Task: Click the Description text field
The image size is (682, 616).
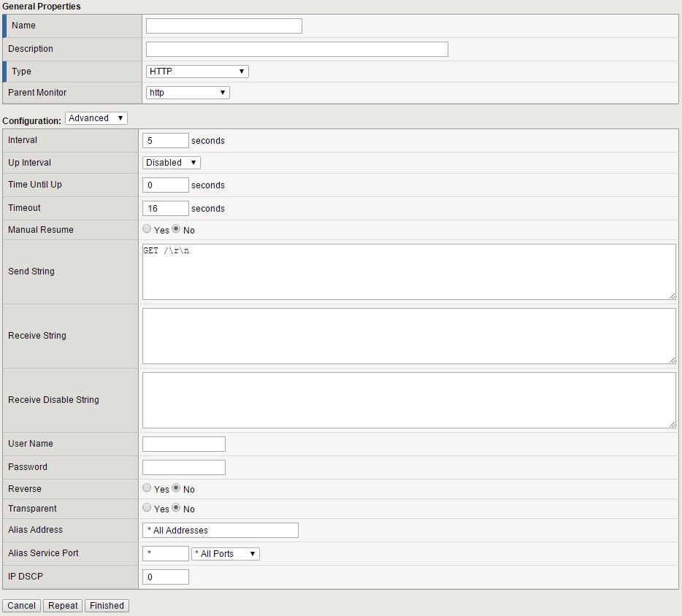Action: click(296, 50)
